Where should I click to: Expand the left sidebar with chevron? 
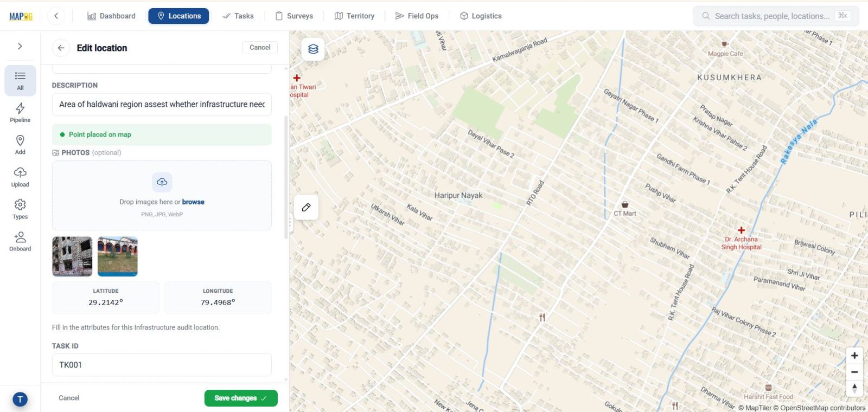tap(20, 46)
